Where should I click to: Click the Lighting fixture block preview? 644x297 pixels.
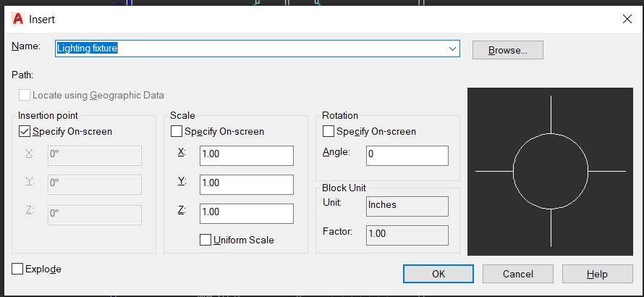coord(550,172)
